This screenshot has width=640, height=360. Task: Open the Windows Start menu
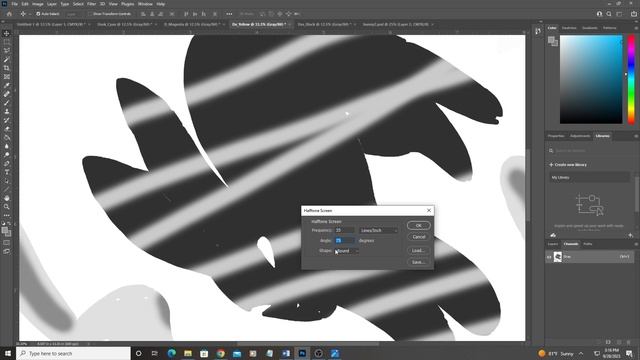8,353
